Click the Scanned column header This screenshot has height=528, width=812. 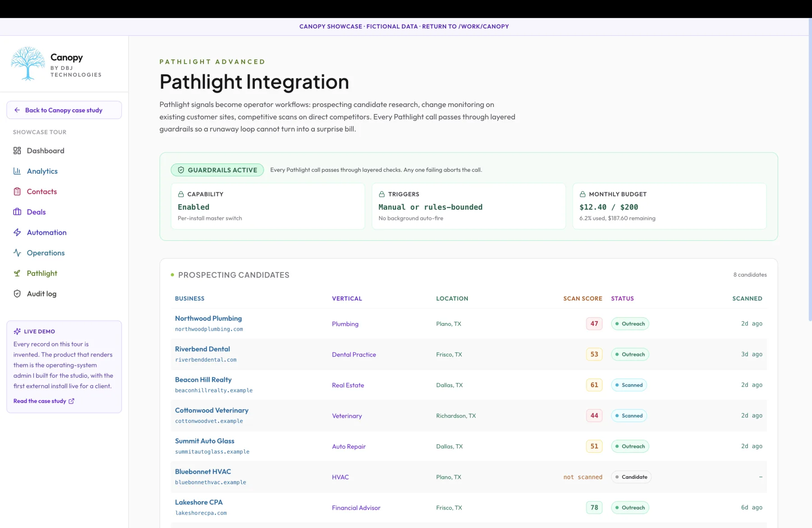coord(747,299)
